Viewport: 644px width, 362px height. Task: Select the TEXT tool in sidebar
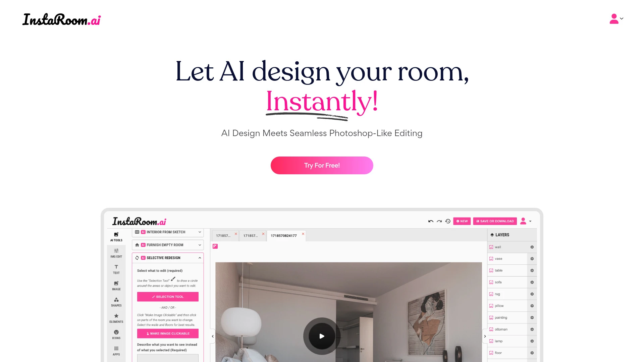(116, 269)
